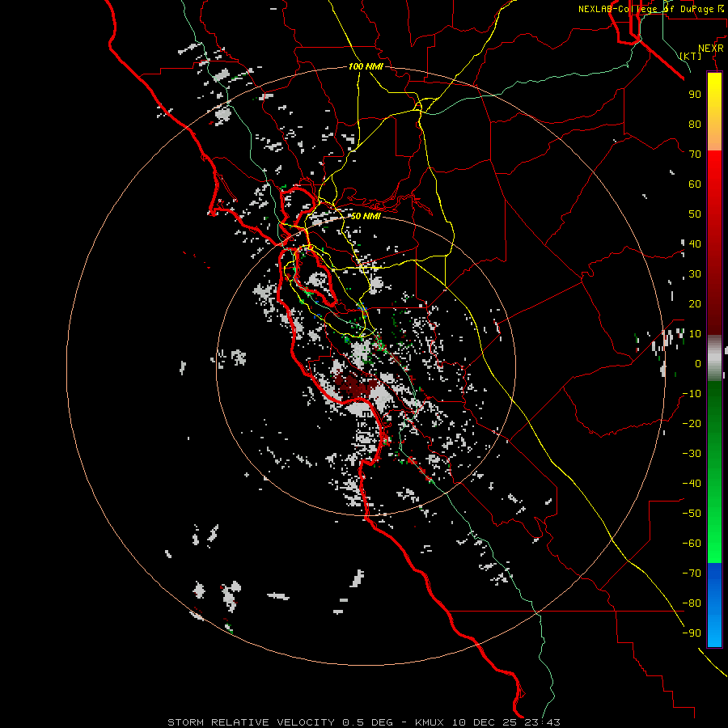This screenshot has width=728, height=728.
Task: Click the 30 value on velocity scale
Action: (x=695, y=274)
